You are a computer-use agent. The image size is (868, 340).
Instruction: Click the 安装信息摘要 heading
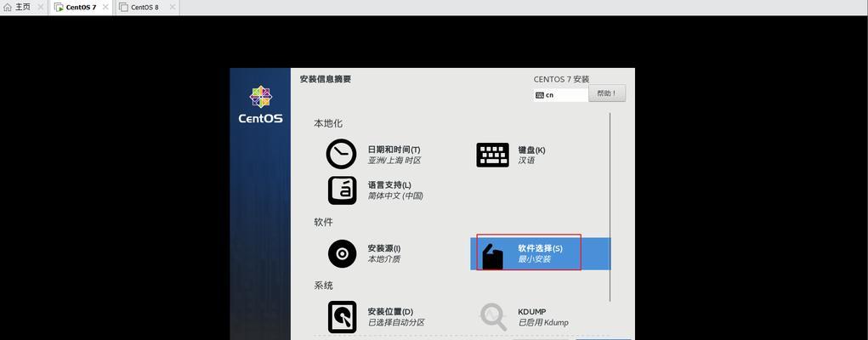click(x=326, y=79)
